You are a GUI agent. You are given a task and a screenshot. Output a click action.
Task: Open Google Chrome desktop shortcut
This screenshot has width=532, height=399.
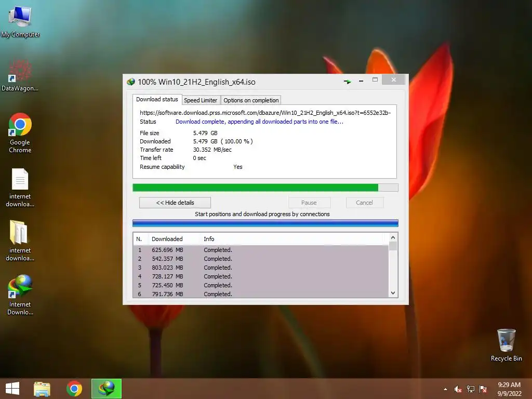click(20, 133)
